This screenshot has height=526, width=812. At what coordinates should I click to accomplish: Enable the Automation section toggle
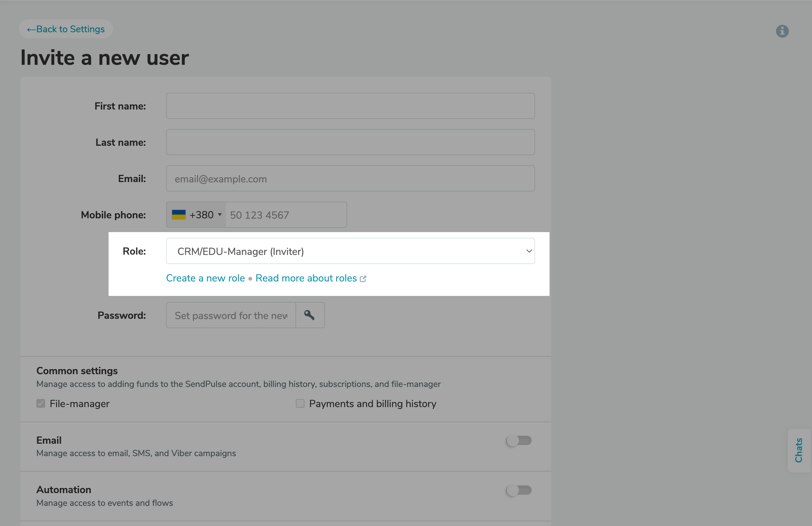(519, 490)
